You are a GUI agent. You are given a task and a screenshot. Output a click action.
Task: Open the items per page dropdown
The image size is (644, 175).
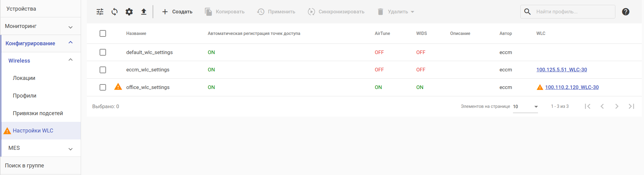point(525,107)
